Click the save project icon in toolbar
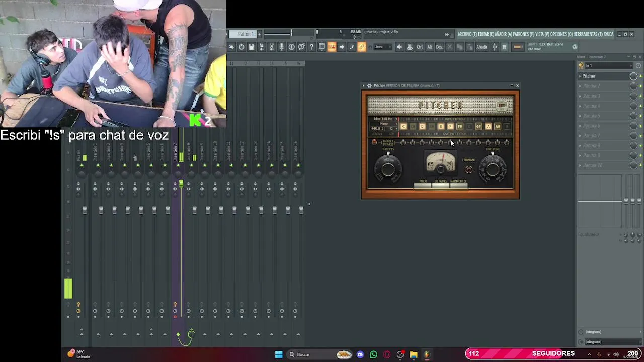This screenshot has width=644, height=362. (251, 47)
